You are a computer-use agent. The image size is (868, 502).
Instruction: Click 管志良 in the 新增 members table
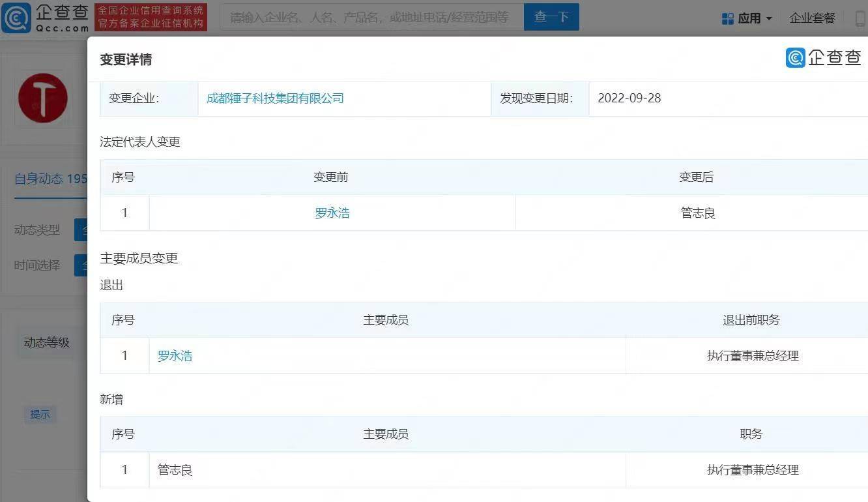175,470
